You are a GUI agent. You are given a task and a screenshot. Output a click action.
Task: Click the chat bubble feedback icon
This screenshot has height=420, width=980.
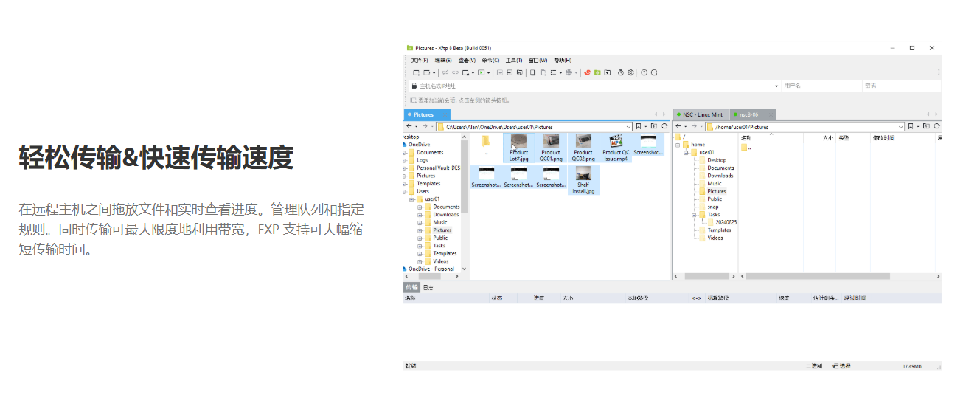click(654, 72)
